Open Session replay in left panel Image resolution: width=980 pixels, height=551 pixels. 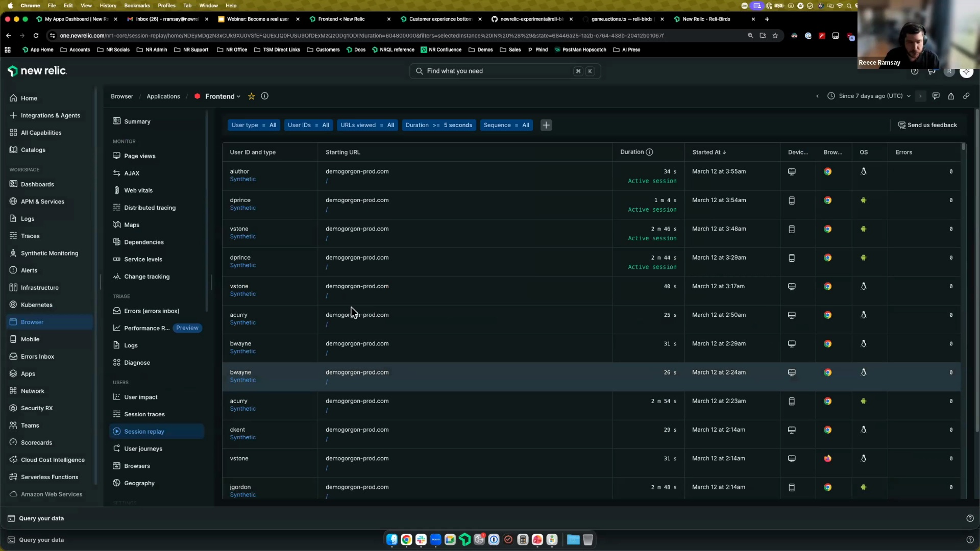coord(144,432)
